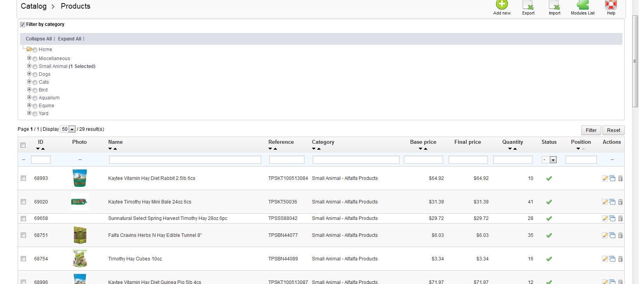Viewport: 644px width, 284px height.
Task: Tick the select-all checkbox in table header
Action: [23, 145]
